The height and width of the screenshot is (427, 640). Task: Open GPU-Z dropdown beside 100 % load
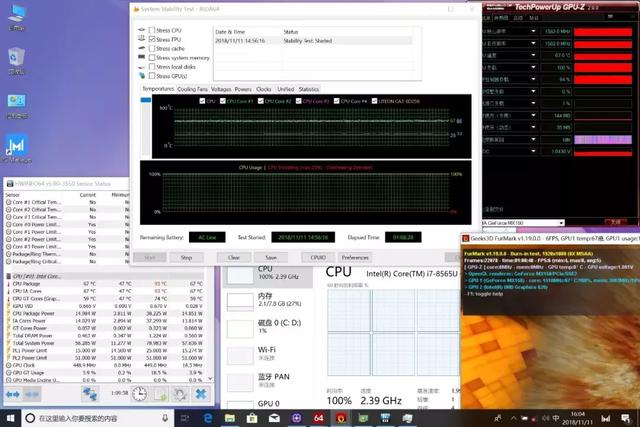533,67
